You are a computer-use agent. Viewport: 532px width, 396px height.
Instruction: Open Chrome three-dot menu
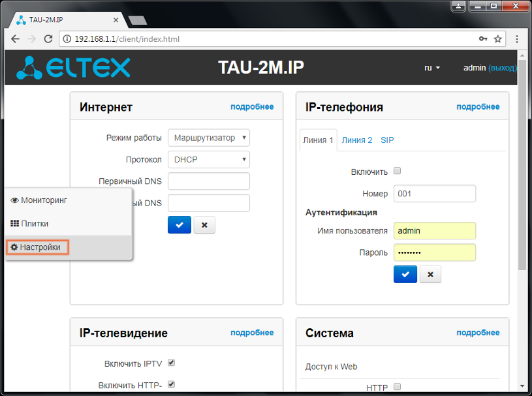[x=517, y=39]
